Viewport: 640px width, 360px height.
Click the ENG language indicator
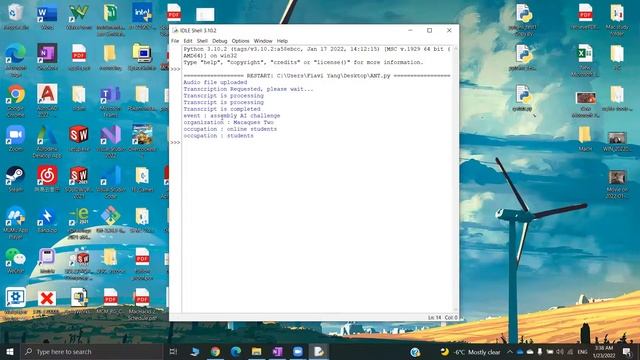(x=582, y=351)
